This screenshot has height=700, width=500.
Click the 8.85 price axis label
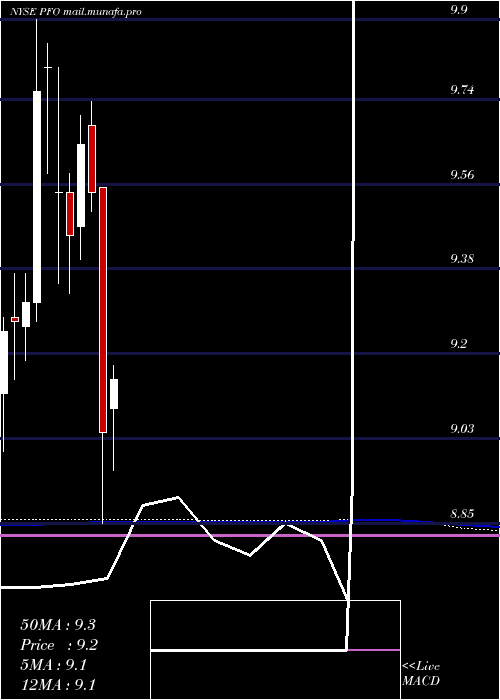(462, 513)
